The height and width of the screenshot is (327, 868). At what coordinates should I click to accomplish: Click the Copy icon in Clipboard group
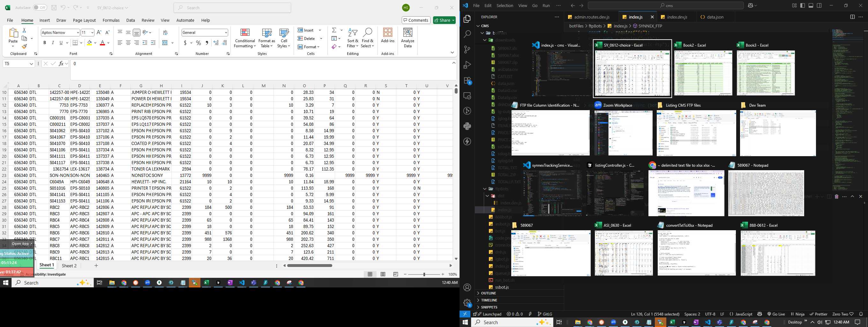(24, 38)
